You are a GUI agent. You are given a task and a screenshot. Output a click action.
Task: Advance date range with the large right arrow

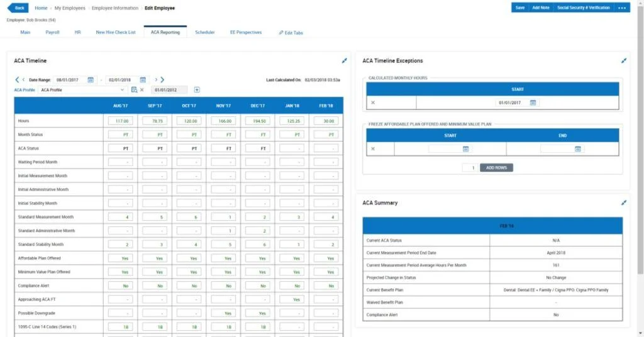[x=162, y=80]
